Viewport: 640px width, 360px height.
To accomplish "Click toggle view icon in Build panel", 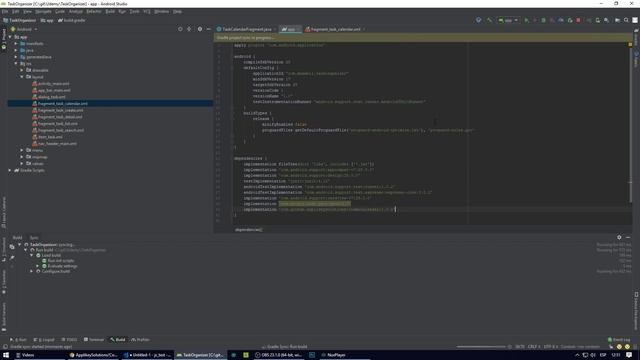I will 12,247.
